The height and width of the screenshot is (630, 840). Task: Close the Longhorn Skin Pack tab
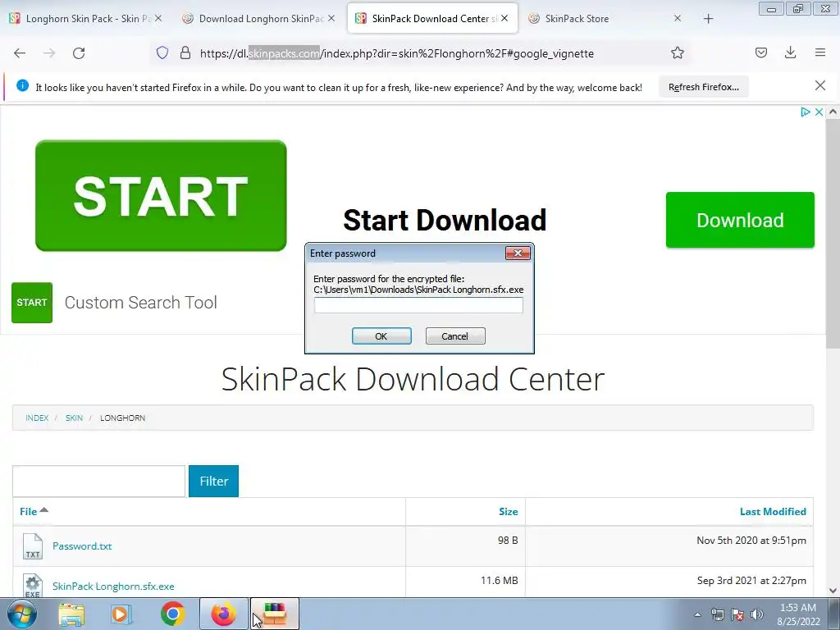158,18
